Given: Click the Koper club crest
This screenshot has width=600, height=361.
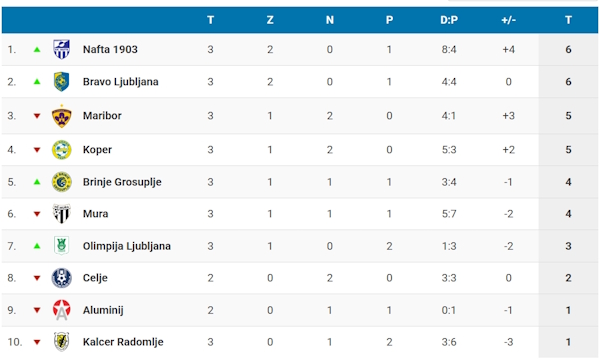Looking at the screenshot, I should (x=61, y=150).
